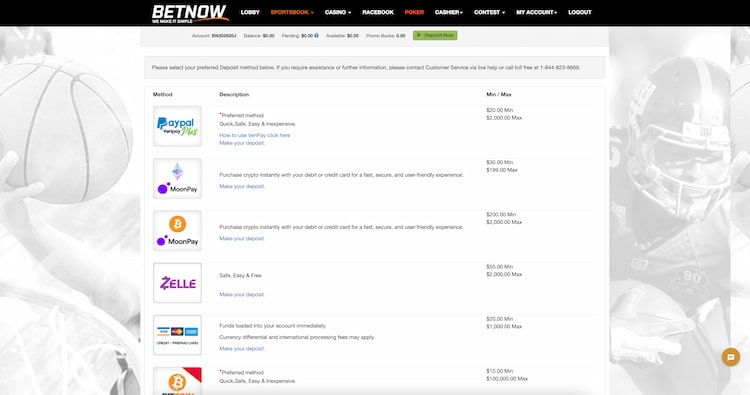
Task: Select the MoonPay Bitcoin deposit icon
Action: tap(177, 230)
